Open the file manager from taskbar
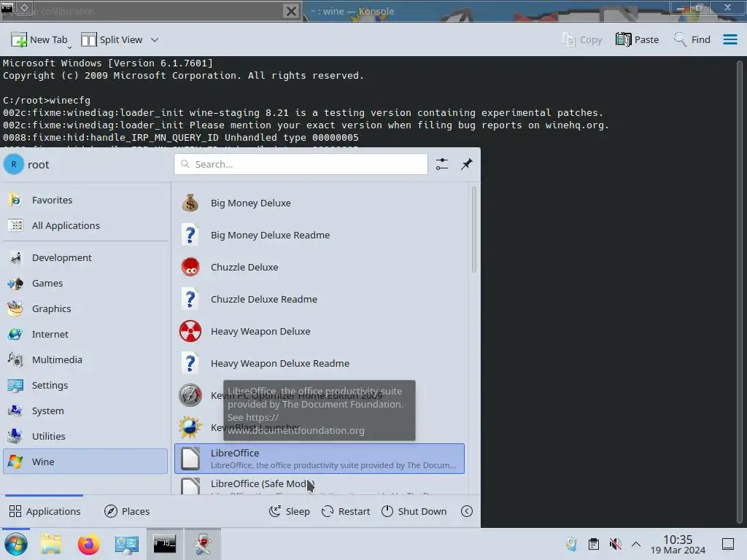 (51, 544)
